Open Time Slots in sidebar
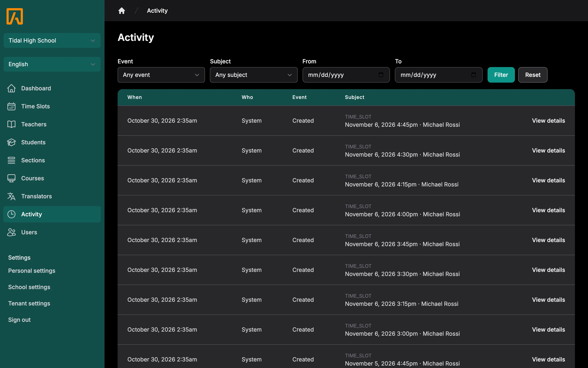 [52, 106]
